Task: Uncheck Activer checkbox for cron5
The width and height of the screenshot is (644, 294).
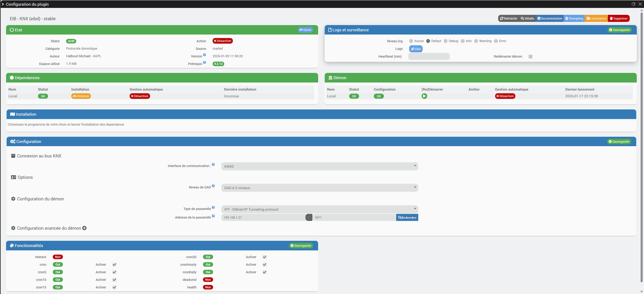Action: coord(114,272)
